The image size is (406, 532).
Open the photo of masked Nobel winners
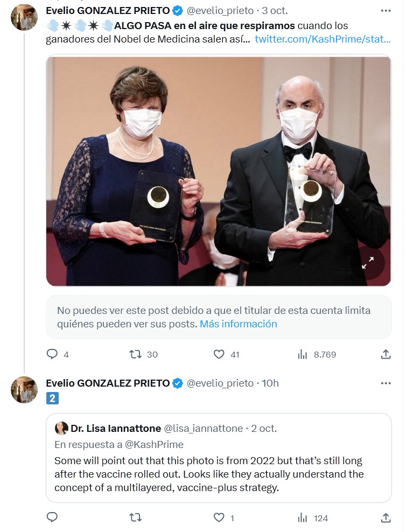point(218,171)
